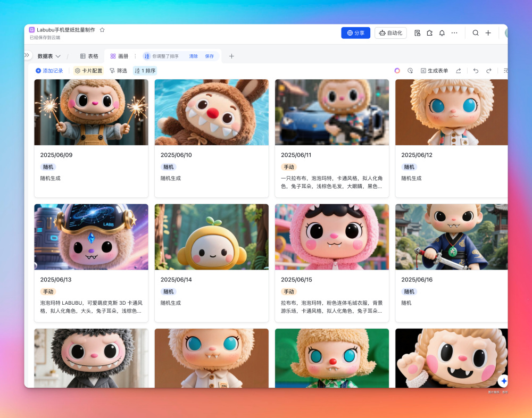This screenshot has width=532, height=418.
Task: Switch to the 表格 view tab
Action: pos(89,56)
